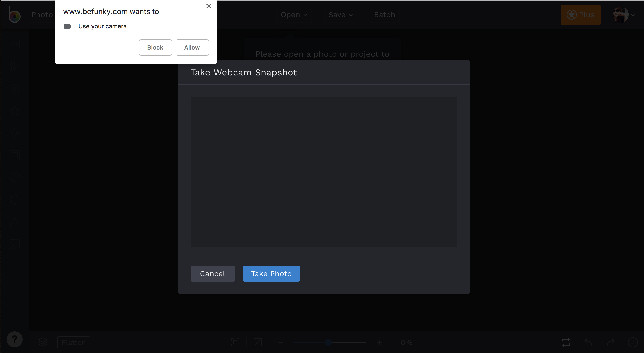This screenshot has width=644, height=353.
Task: Click the resize canvas icon
Action: 258,343
